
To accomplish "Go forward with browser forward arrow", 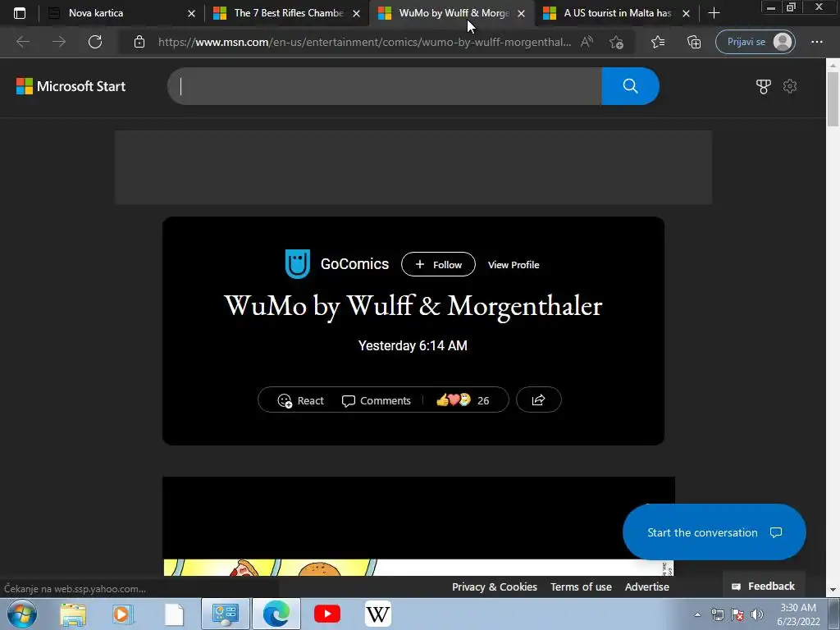I will (59, 42).
